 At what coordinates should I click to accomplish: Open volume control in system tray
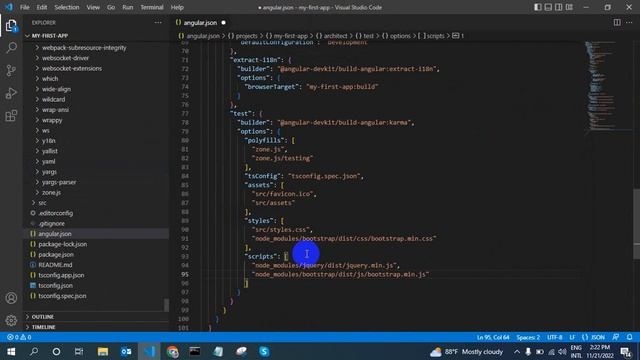562,351
